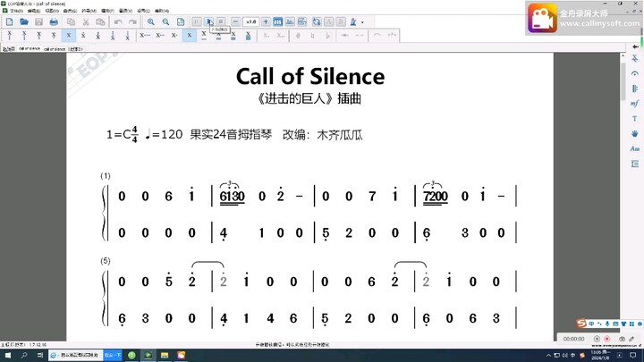This screenshot has height=362, width=644.
Task: Select the thirty-second note triple underline X
Action: [x=233, y=35]
